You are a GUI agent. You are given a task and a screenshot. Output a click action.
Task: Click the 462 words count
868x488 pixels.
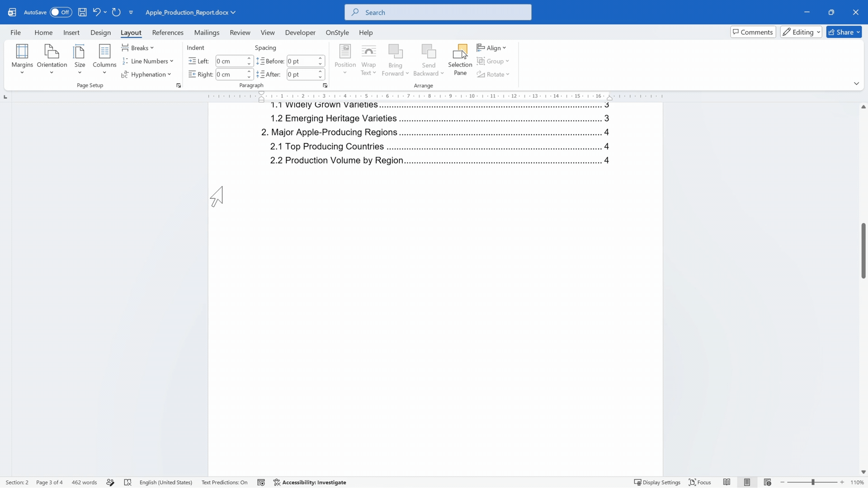pyautogui.click(x=84, y=482)
